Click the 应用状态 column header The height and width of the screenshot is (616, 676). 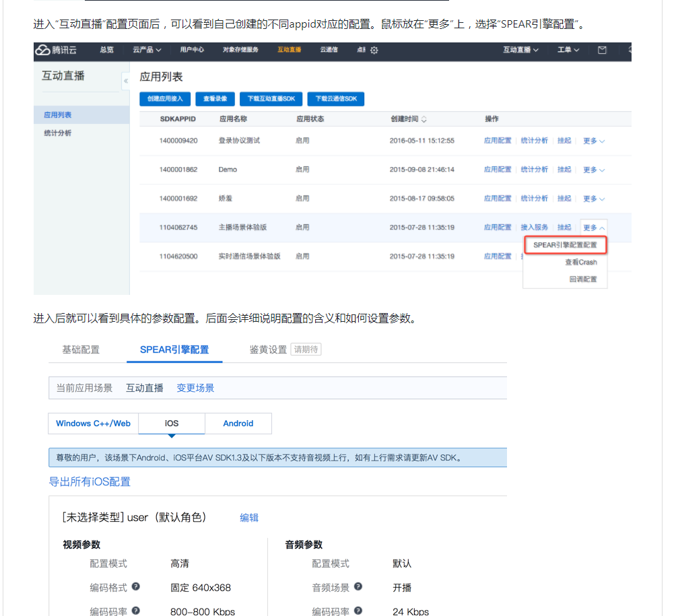[310, 119]
